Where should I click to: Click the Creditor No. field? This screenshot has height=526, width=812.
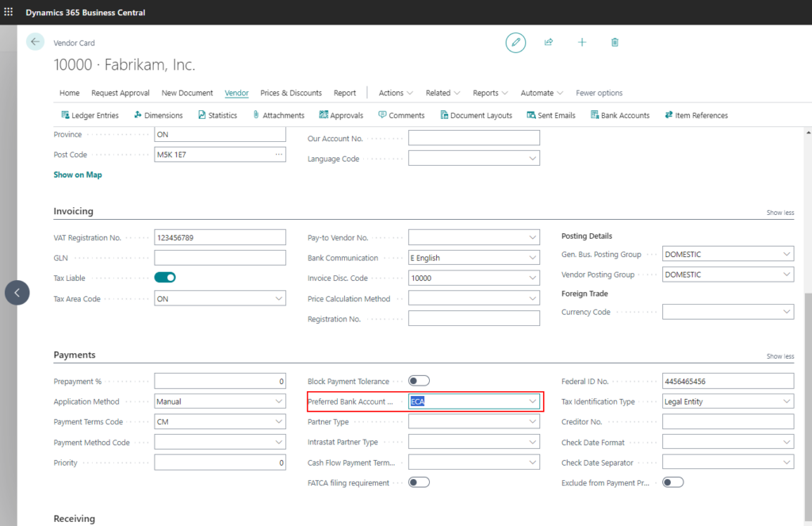tap(728, 421)
